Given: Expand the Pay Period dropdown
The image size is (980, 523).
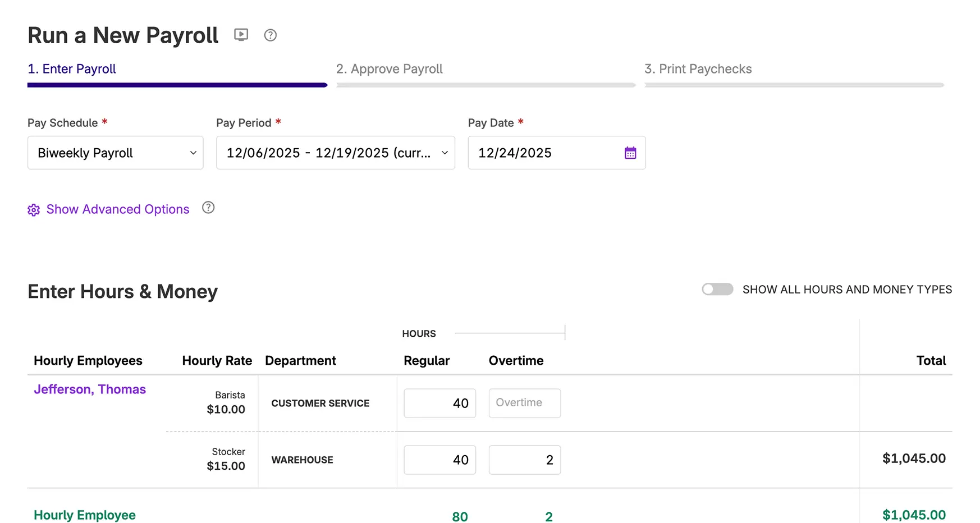Looking at the screenshot, I should pos(335,153).
